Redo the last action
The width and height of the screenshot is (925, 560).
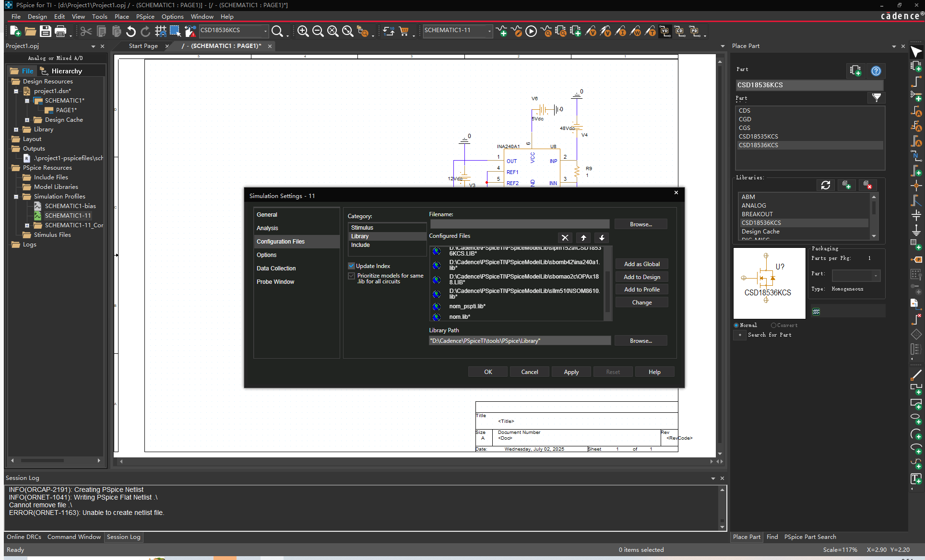click(x=145, y=31)
